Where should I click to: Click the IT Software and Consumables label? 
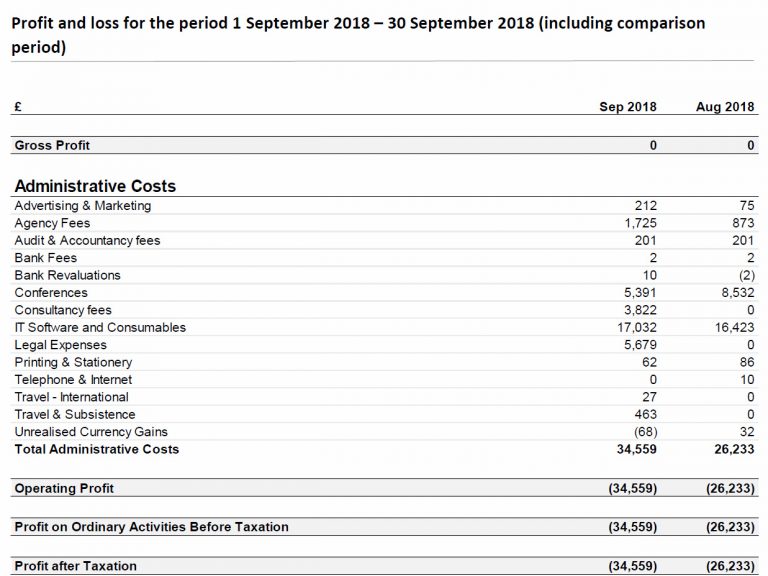tap(100, 328)
